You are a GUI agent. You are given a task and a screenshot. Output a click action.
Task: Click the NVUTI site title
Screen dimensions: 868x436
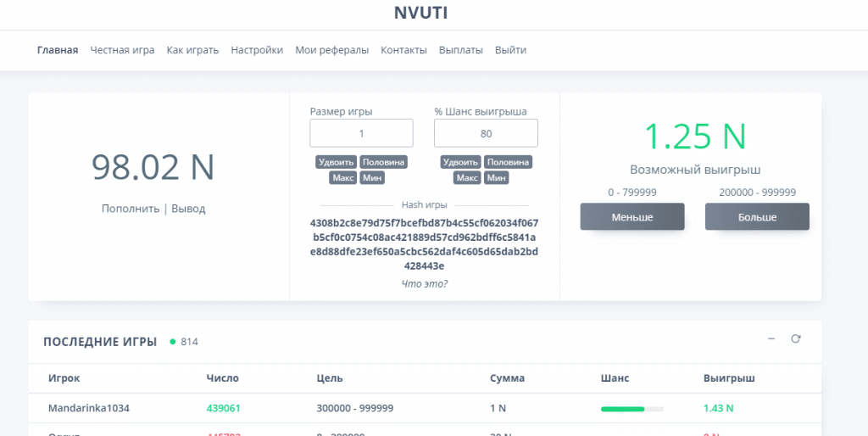420,14
